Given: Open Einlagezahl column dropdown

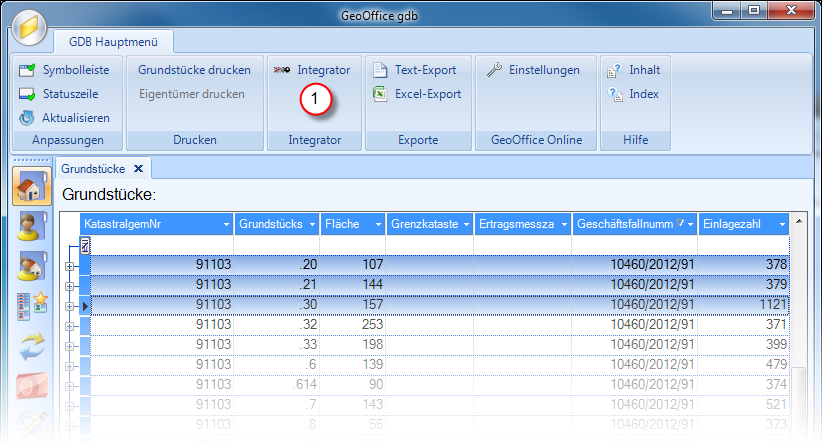Looking at the screenshot, I should 783,224.
